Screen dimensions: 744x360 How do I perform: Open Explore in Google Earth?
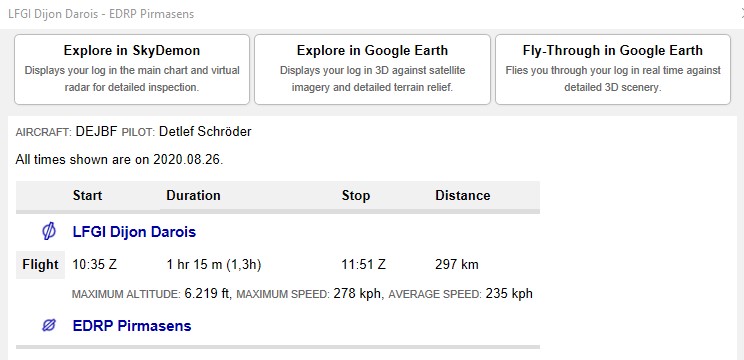372,69
